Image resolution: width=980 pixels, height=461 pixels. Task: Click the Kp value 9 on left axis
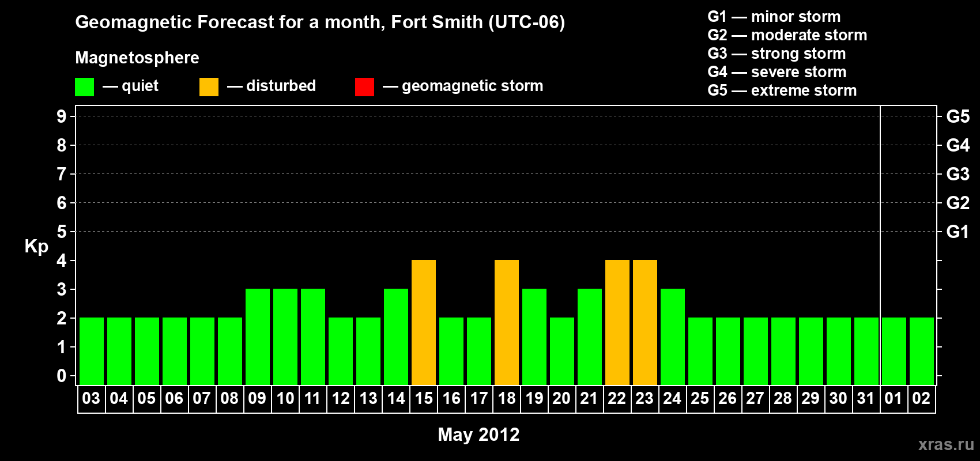click(x=62, y=116)
